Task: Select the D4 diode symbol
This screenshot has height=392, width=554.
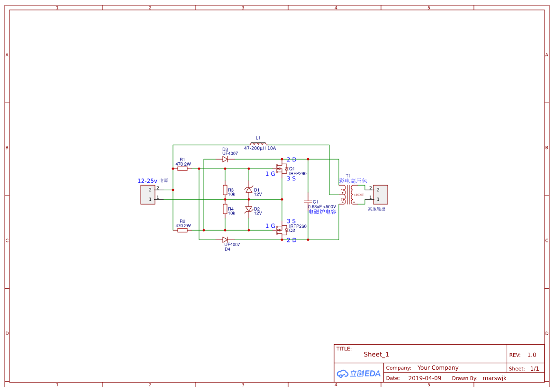Action: pyautogui.click(x=225, y=240)
